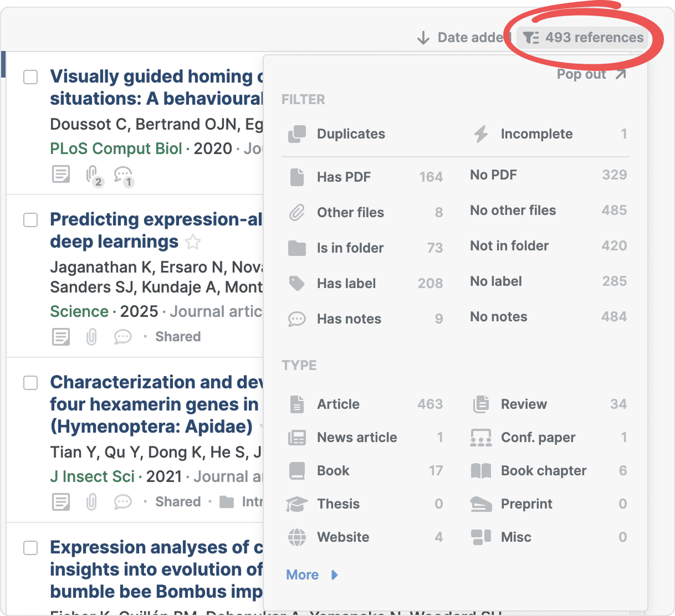Image resolution: width=675 pixels, height=616 pixels.
Task: Click the paperclip attachment icon showing 2 files
Action: click(x=93, y=174)
